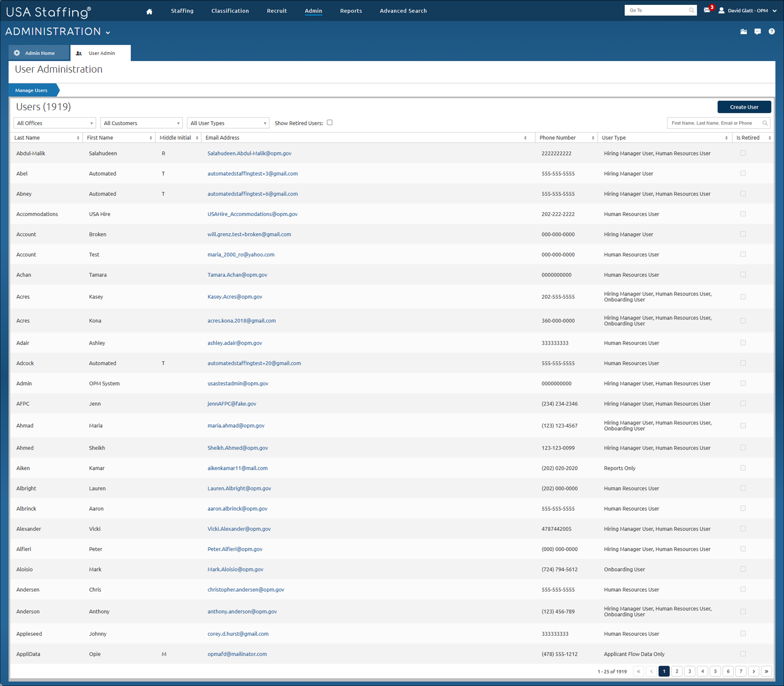784x686 pixels.
Task: Click the magnifier in the user search box
Action: 765,123
